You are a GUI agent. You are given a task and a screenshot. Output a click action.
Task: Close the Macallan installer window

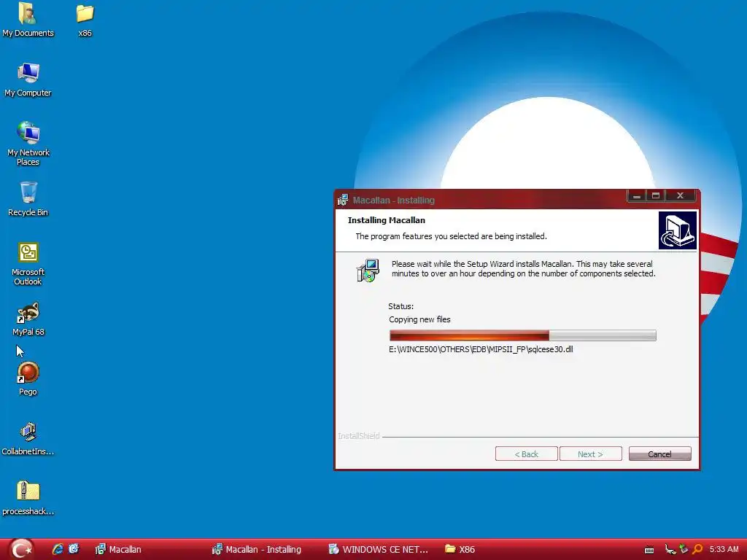(681, 195)
